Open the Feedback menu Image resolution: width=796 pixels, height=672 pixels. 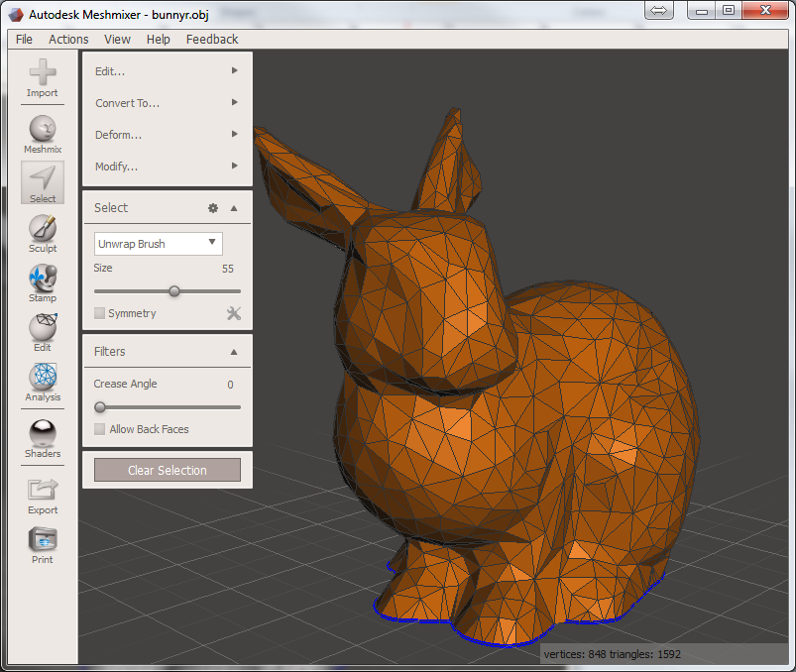click(x=211, y=39)
